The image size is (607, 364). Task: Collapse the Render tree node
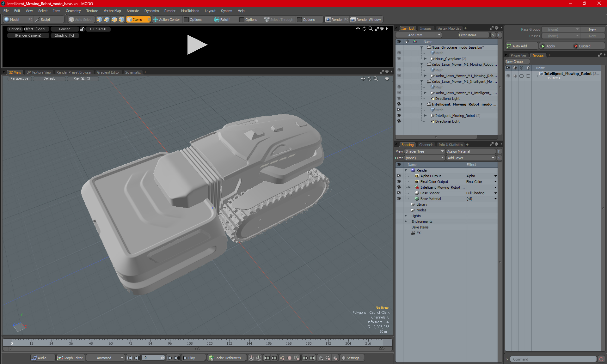[406, 170]
